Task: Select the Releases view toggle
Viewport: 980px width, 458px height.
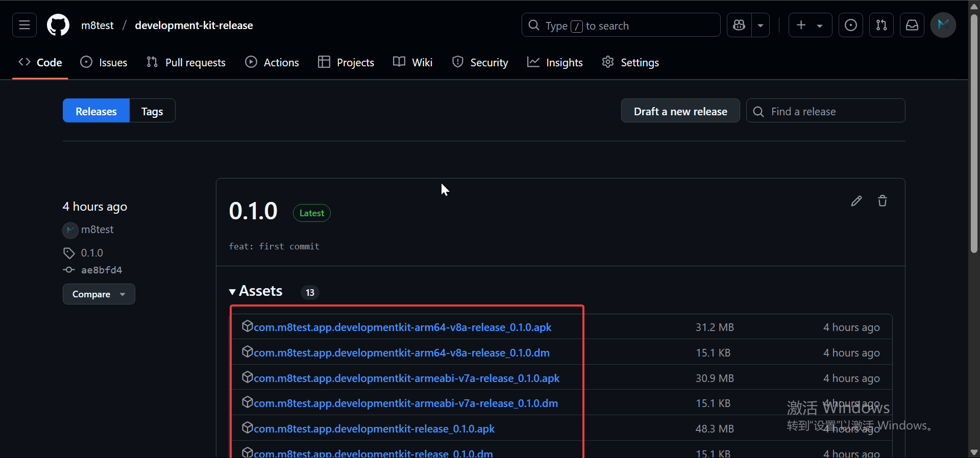Action: coord(96,111)
